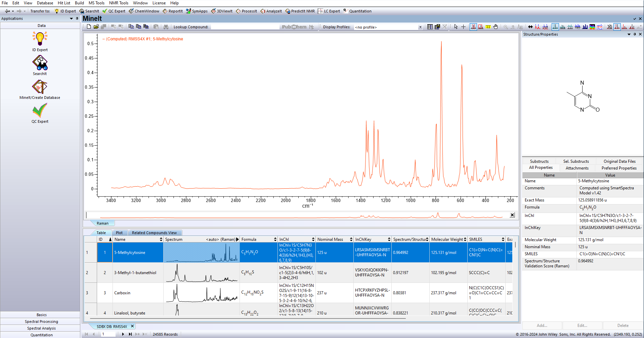Expand the Applications panel dropdown arrow
644x338 pixels.
click(x=71, y=18)
